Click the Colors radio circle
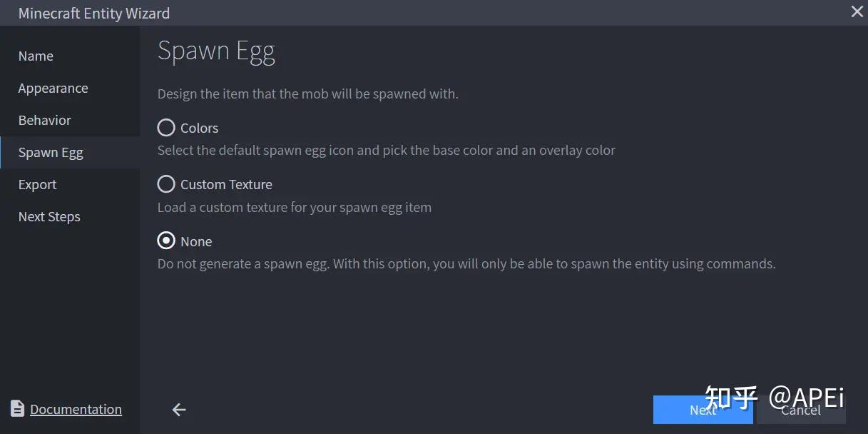This screenshot has height=434, width=868. 165,127
